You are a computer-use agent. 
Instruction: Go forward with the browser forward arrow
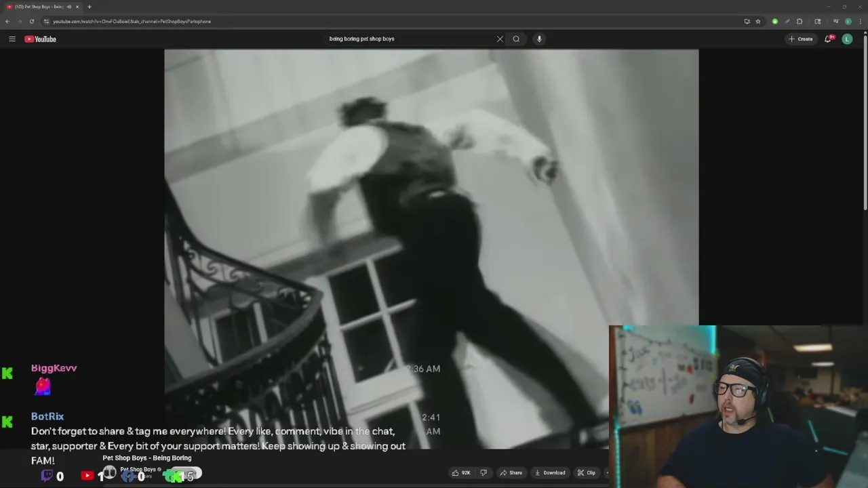click(19, 21)
